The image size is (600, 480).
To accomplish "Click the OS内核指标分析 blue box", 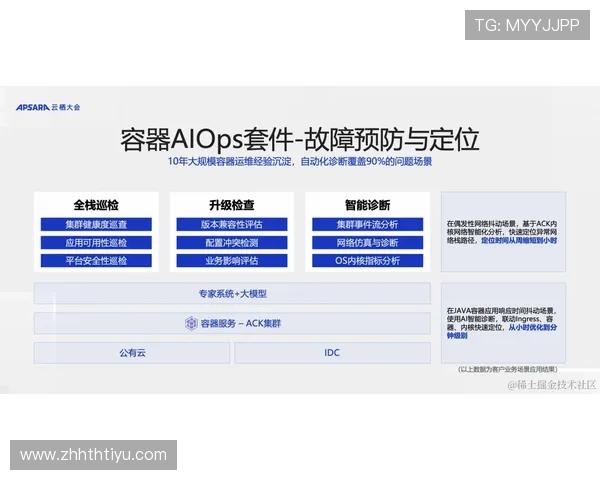I will tap(367, 261).
